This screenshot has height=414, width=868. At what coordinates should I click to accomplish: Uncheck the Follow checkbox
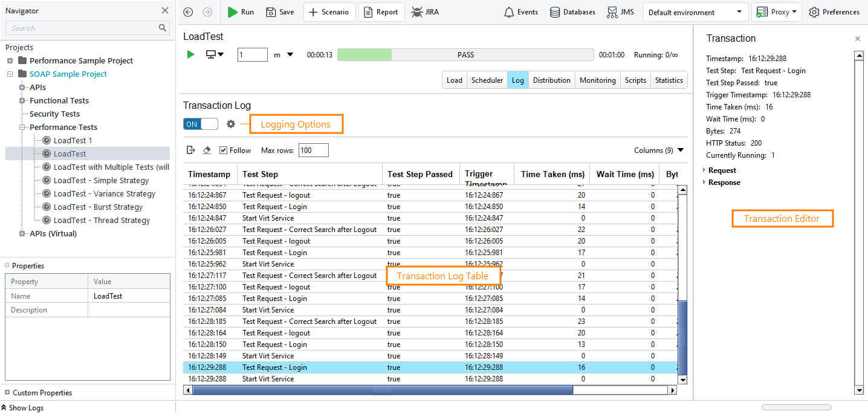223,149
